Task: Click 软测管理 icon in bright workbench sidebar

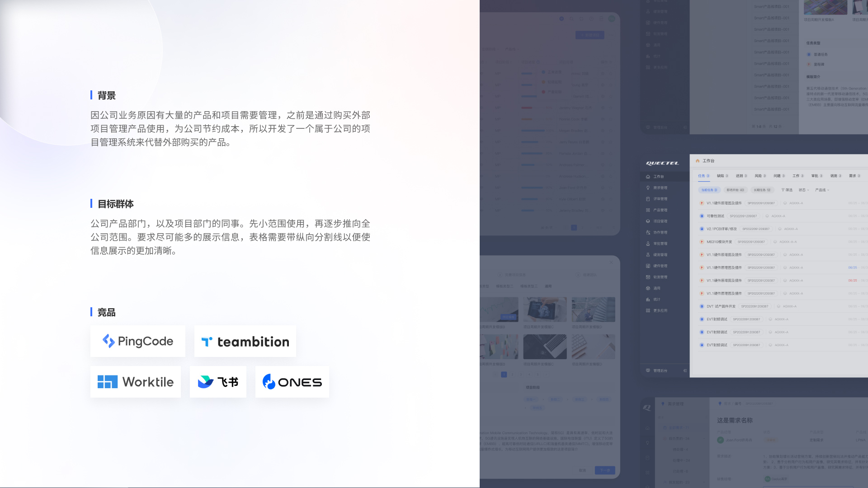Action: (x=648, y=277)
